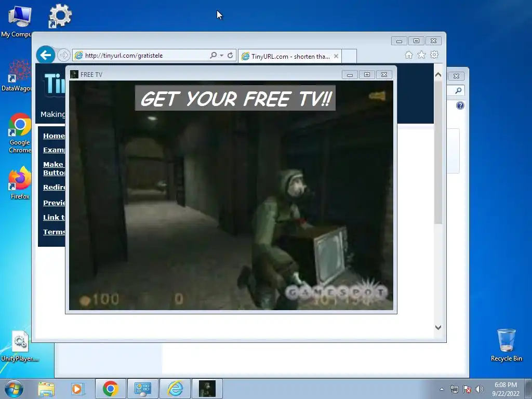Open favorites star icon
This screenshot has width=532, height=399.
pos(421,55)
